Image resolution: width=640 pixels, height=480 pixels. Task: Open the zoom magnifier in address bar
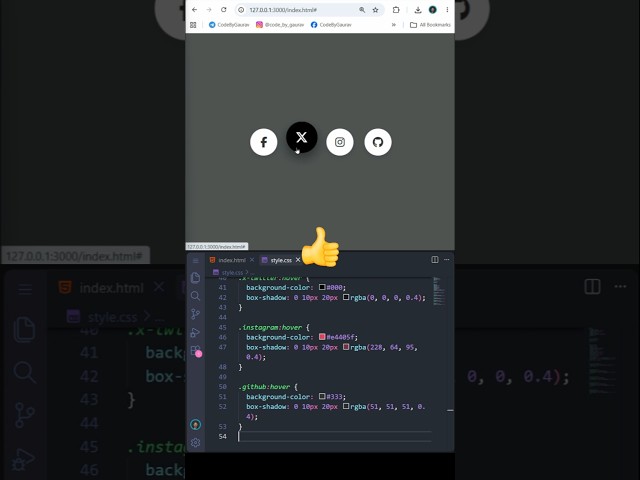point(362,10)
